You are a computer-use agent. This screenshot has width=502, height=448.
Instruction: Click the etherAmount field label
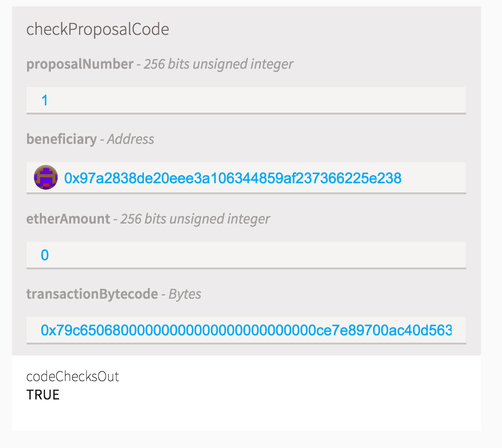(x=68, y=219)
